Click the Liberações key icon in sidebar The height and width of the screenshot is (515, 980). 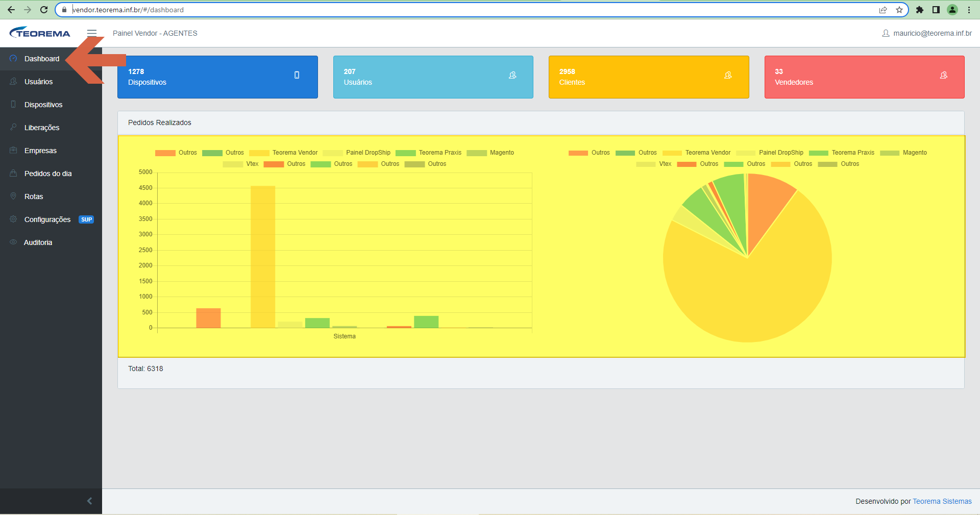tap(13, 128)
